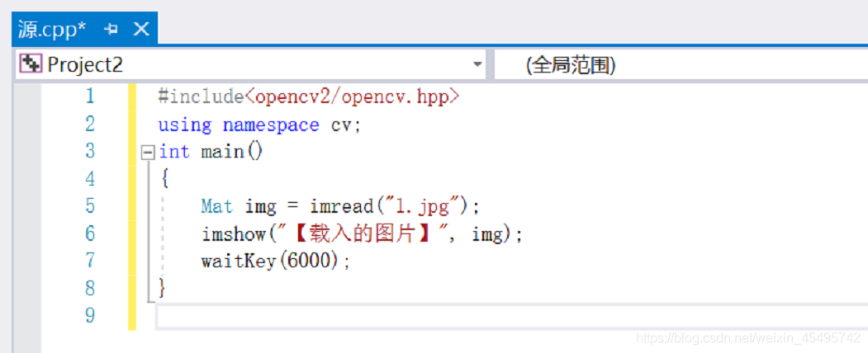Click line number 7 in the margin

point(89,260)
